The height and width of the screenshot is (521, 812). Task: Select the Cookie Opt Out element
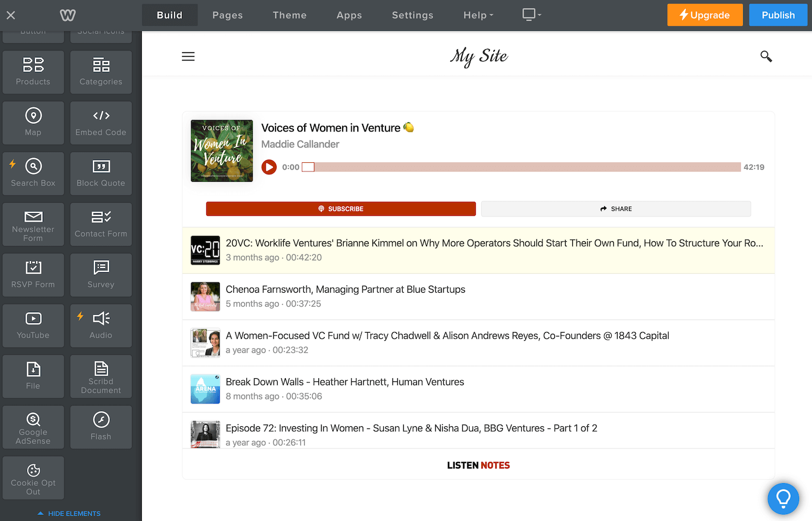click(x=33, y=478)
